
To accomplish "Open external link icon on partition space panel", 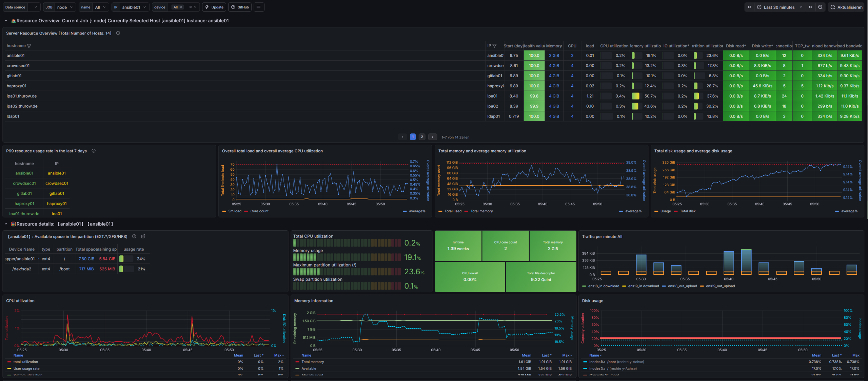I will [143, 236].
